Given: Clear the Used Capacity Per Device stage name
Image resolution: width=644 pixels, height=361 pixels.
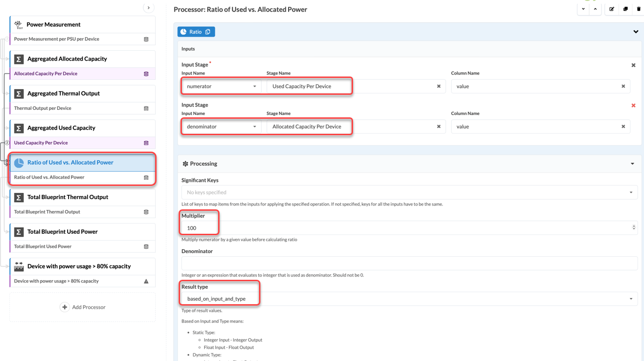Looking at the screenshot, I should [439, 86].
